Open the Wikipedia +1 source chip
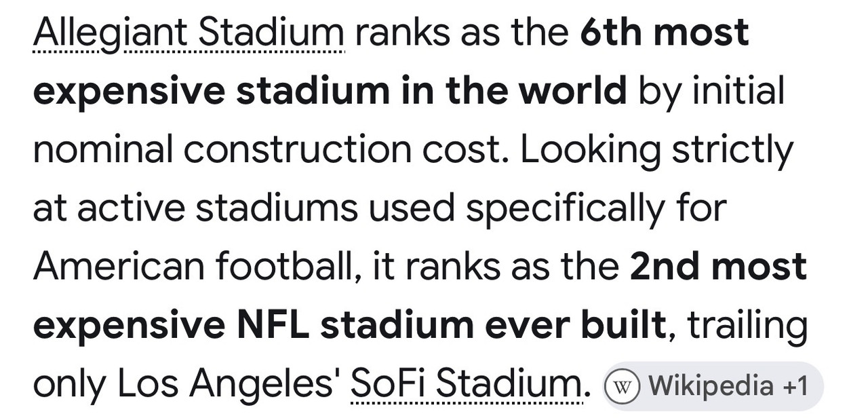 tap(712, 386)
